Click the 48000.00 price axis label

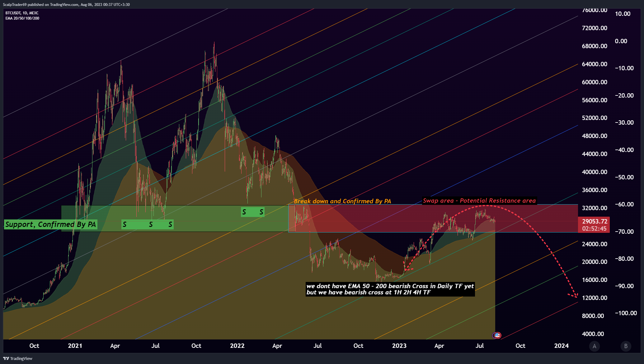595,136
